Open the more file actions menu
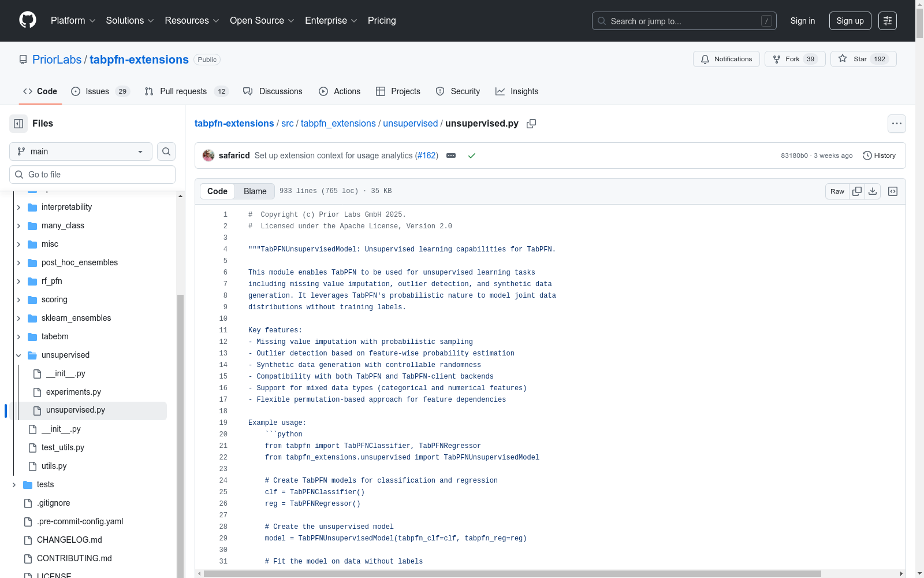The width and height of the screenshot is (924, 578). (897, 124)
